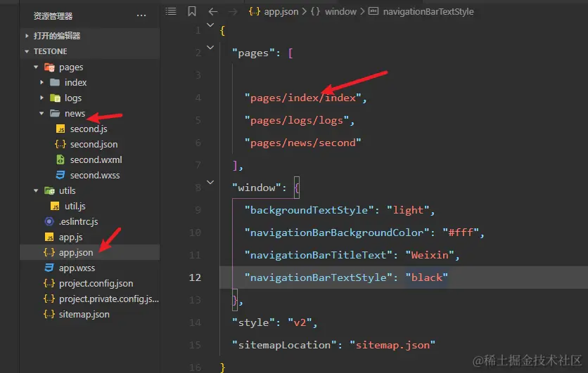
Task: Click the "Weixin" value on line 11
Action: pos(430,255)
